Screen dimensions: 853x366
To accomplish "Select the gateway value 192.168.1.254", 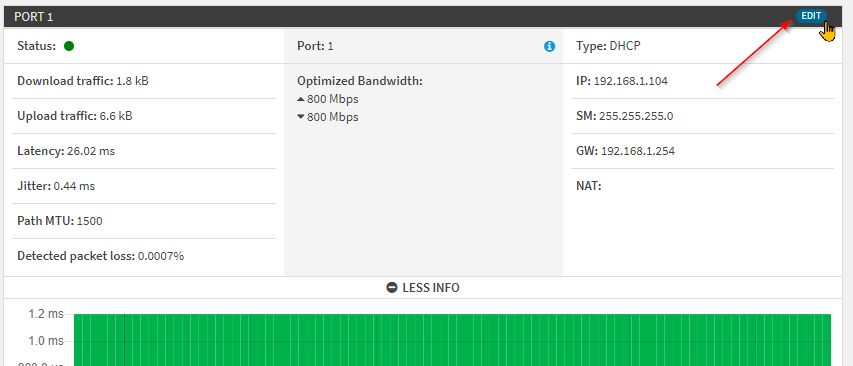I will pyautogui.click(x=638, y=151).
